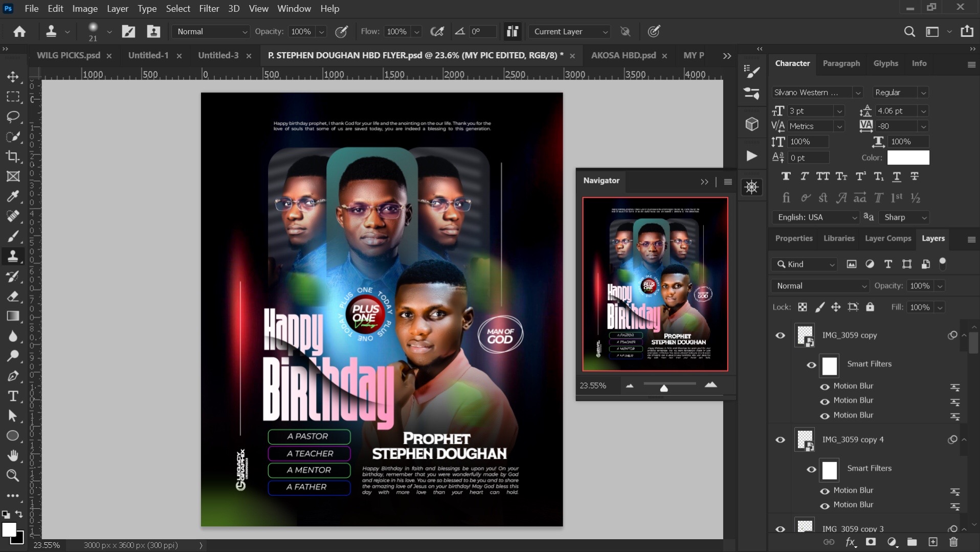Select the Move tool

pyautogui.click(x=13, y=77)
